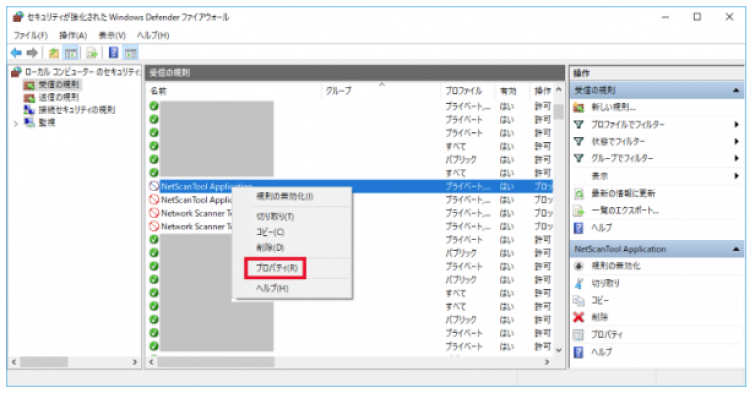Choose ヘルプ(H) in the context menu
The height and width of the screenshot is (393, 755).
click(x=273, y=288)
